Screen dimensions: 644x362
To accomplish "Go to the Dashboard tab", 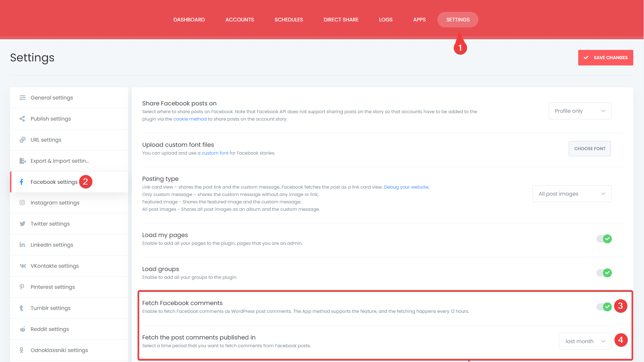I will (189, 20).
